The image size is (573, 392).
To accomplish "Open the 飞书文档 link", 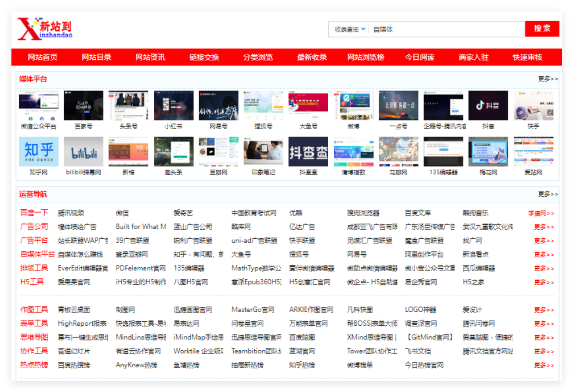I will (418, 351).
